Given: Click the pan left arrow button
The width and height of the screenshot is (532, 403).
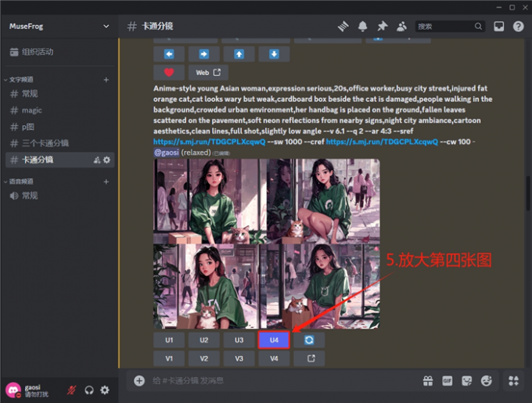Looking at the screenshot, I should click(x=169, y=54).
